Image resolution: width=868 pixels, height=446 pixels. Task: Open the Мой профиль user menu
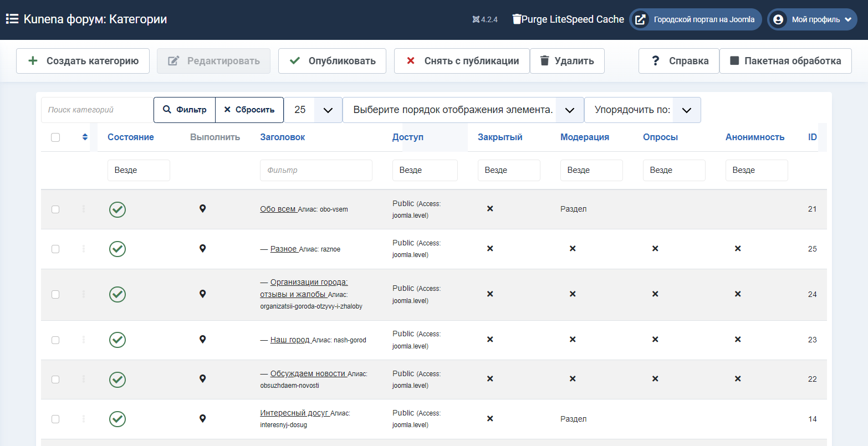[x=813, y=19]
